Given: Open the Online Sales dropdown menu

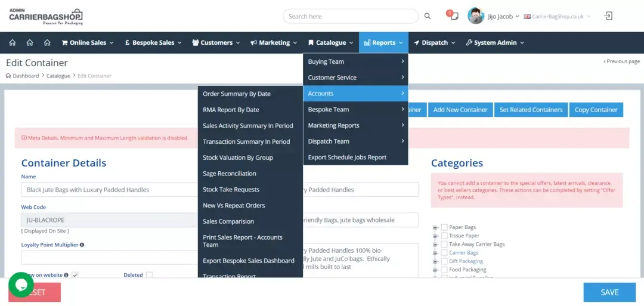Looking at the screenshot, I should point(88,42).
